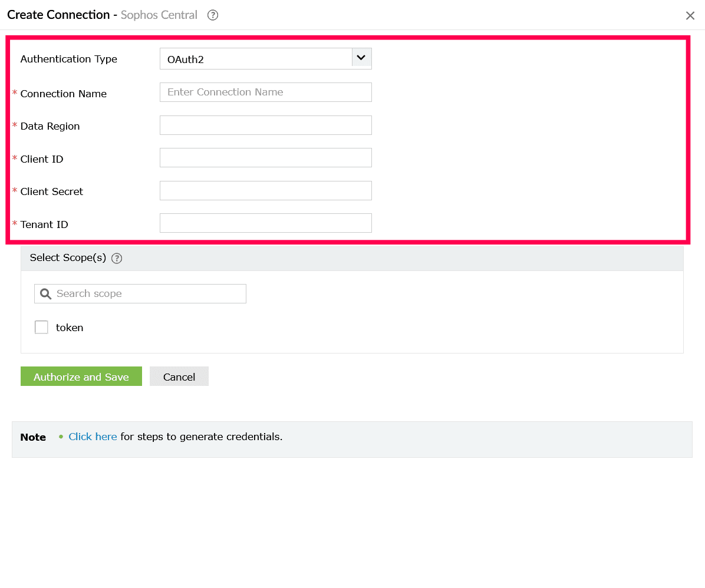Click the Data Region label
This screenshot has height=588, width=705.
click(50, 126)
